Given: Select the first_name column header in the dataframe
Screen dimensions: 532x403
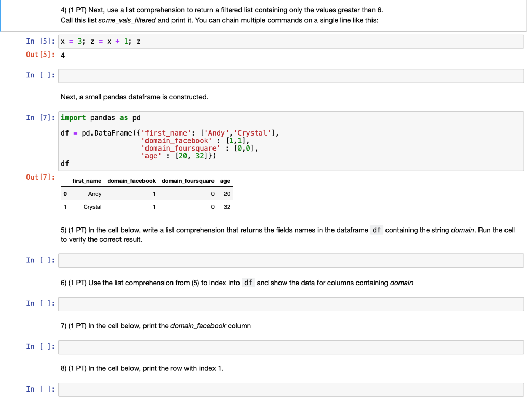Looking at the screenshot, I should click(86, 181).
